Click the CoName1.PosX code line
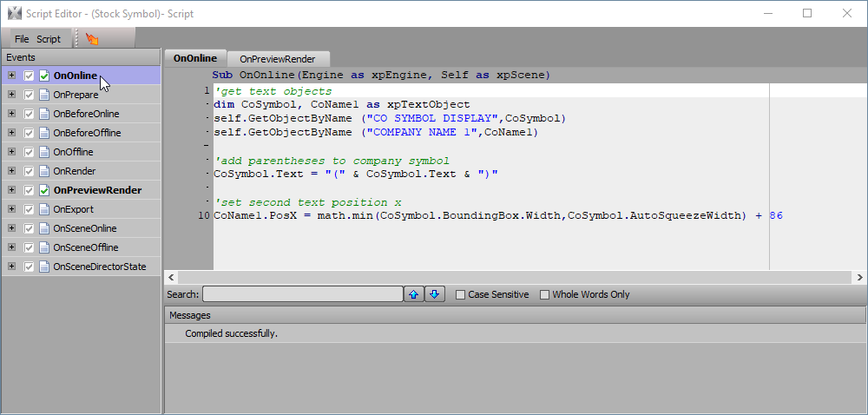Screen dimensions: 868x415 click(498, 216)
